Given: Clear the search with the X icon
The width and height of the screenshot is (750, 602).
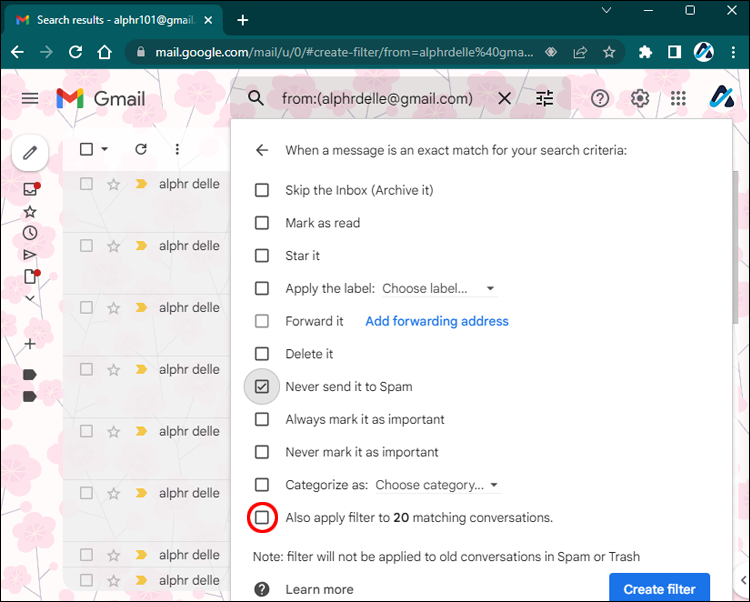Looking at the screenshot, I should click(505, 99).
